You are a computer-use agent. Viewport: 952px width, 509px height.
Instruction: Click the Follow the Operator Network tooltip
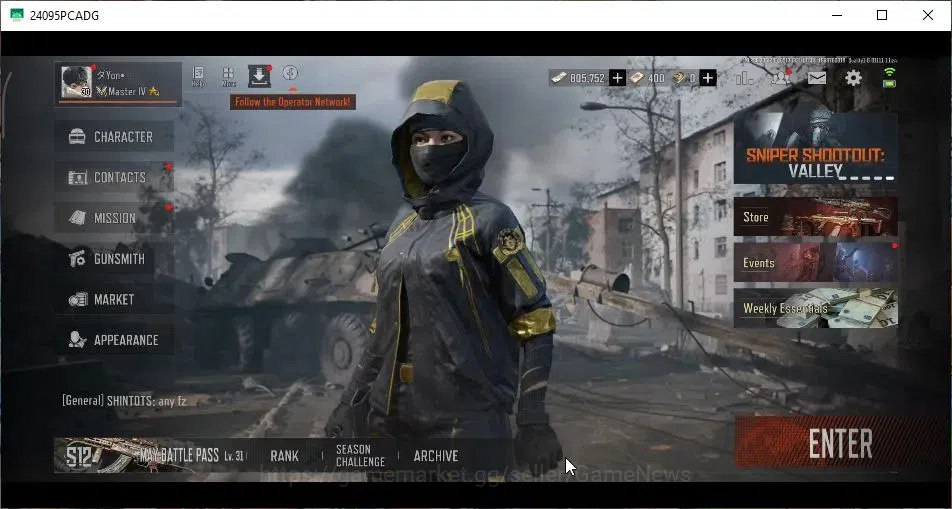coord(293,102)
